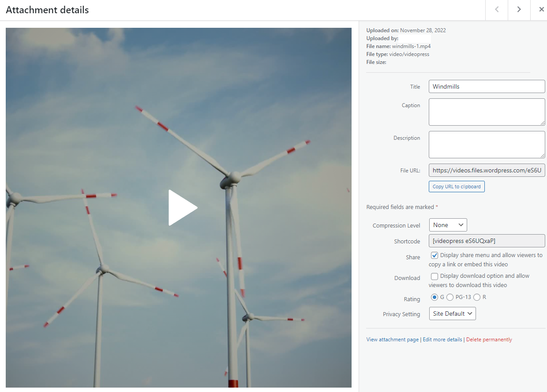Open View attachment page
Viewport: 547px width, 392px height.
coord(392,339)
